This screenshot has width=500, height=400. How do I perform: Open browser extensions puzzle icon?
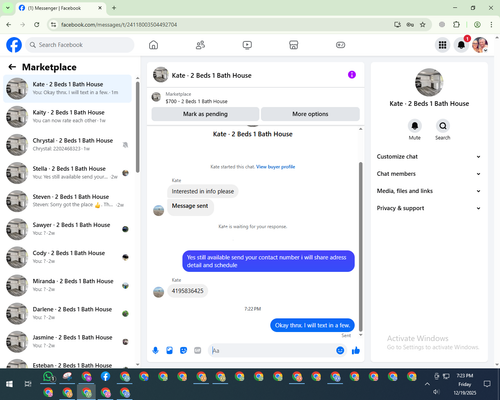(x=456, y=25)
